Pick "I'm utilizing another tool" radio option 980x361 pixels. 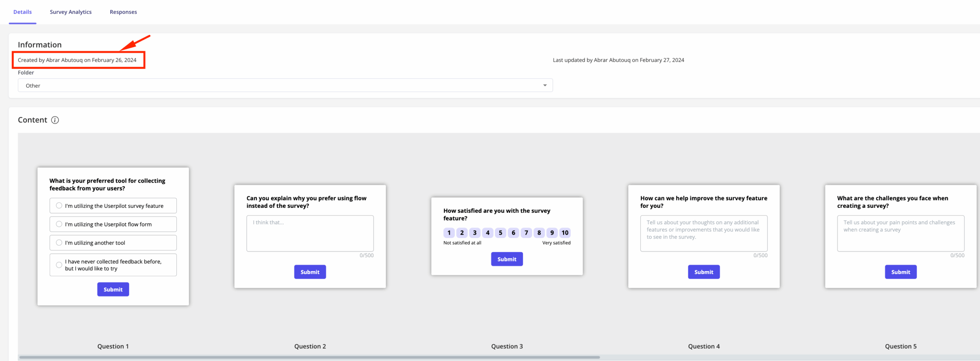[x=59, y=243]
